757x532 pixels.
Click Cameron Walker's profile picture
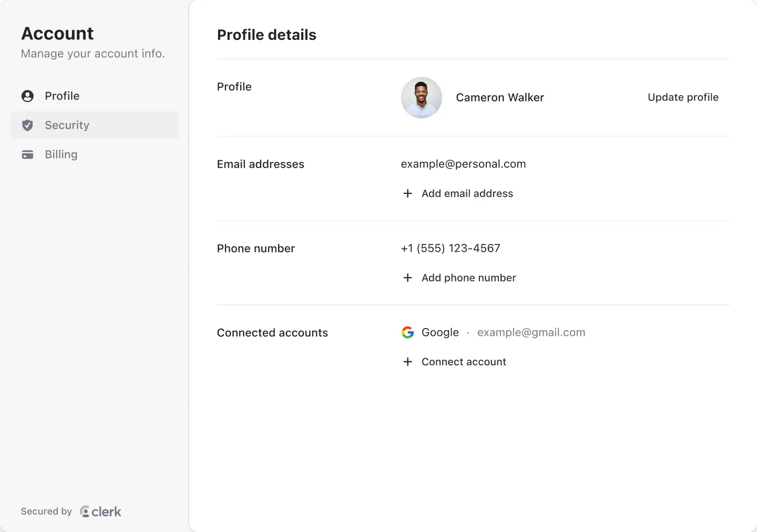421,97
